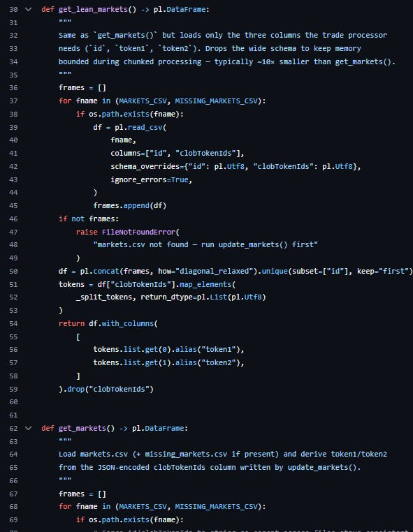Click schema_overrides argument on line 42
413x532 pixels.
[x=145, y=167]
